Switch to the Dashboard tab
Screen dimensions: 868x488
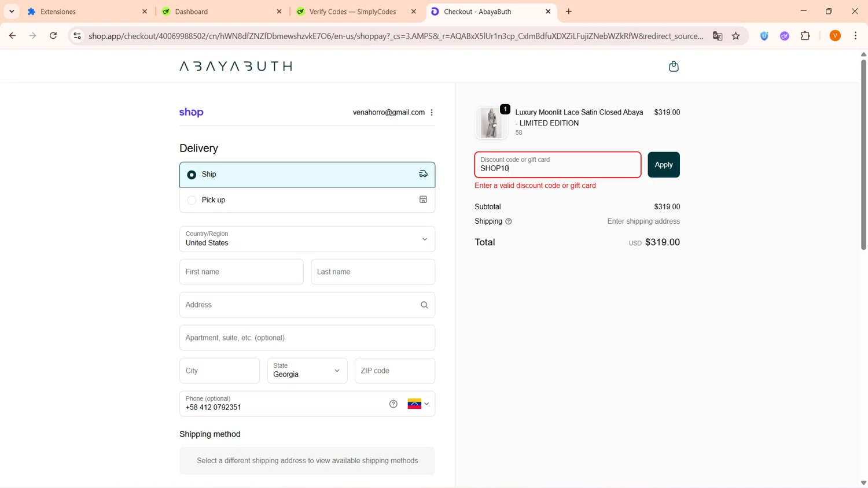tap(222, 12)
